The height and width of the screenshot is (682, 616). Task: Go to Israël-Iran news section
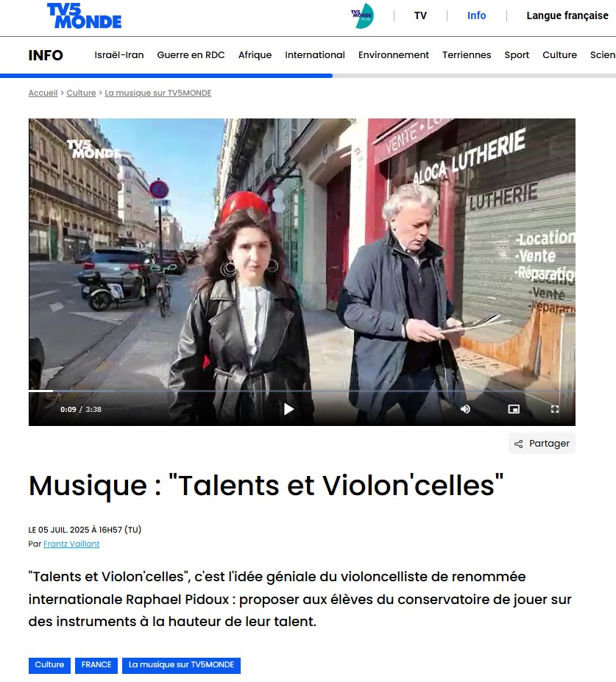tap(118, 54)
